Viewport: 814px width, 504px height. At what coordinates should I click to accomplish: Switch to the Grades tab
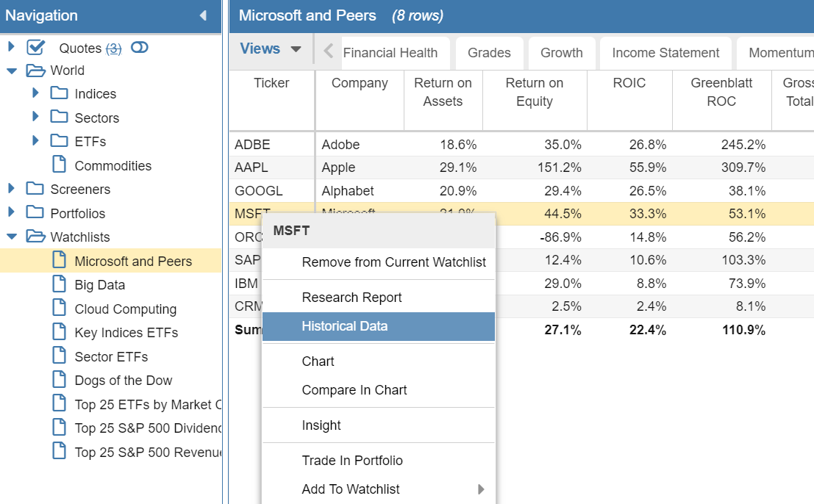pos(489,53)
